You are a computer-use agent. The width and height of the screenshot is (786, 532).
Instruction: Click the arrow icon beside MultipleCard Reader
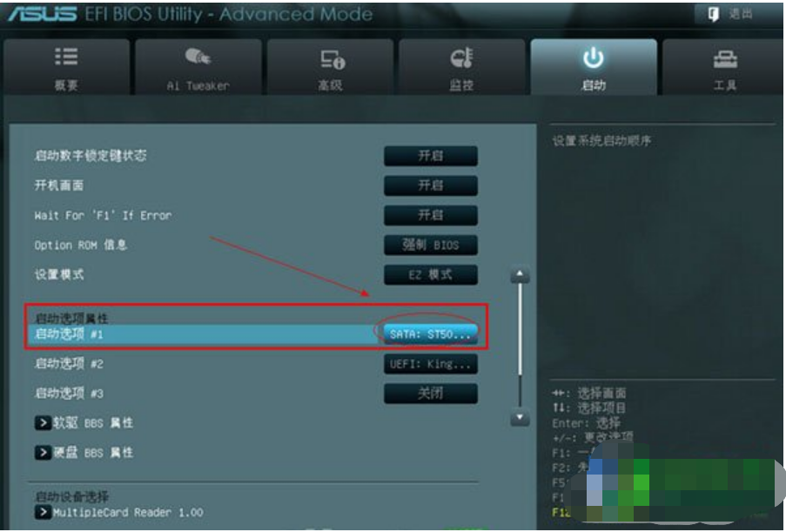(43, 512)
